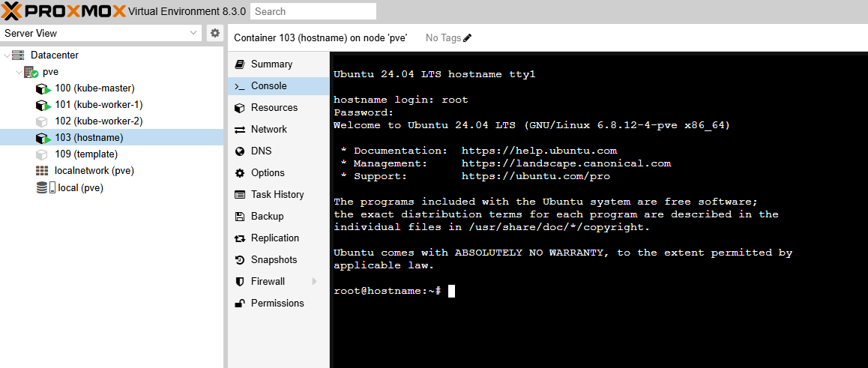The image size is (868, 368).
Task: Click the stopped 102 kube-worker-2 icon
Action: point(42,121)
